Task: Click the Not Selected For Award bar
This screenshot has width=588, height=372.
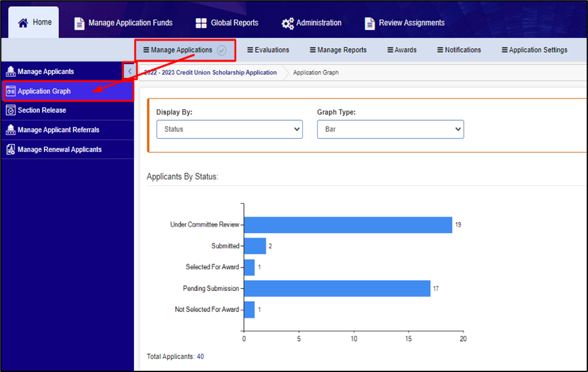Action: coord(249,310)
